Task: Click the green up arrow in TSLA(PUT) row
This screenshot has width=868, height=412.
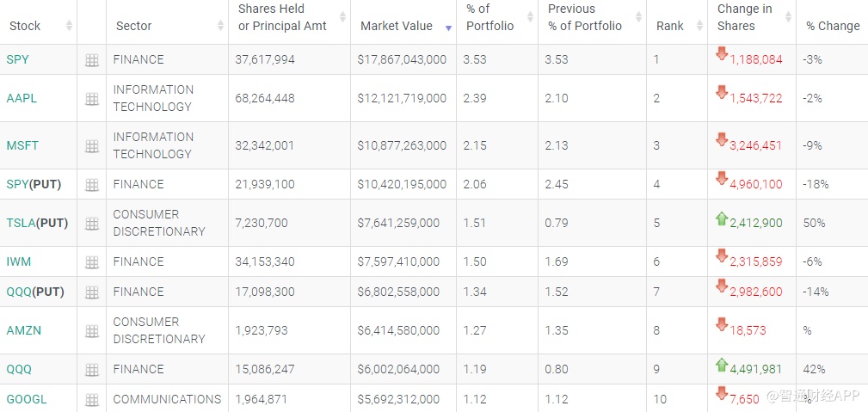Action: click(722, 219)
